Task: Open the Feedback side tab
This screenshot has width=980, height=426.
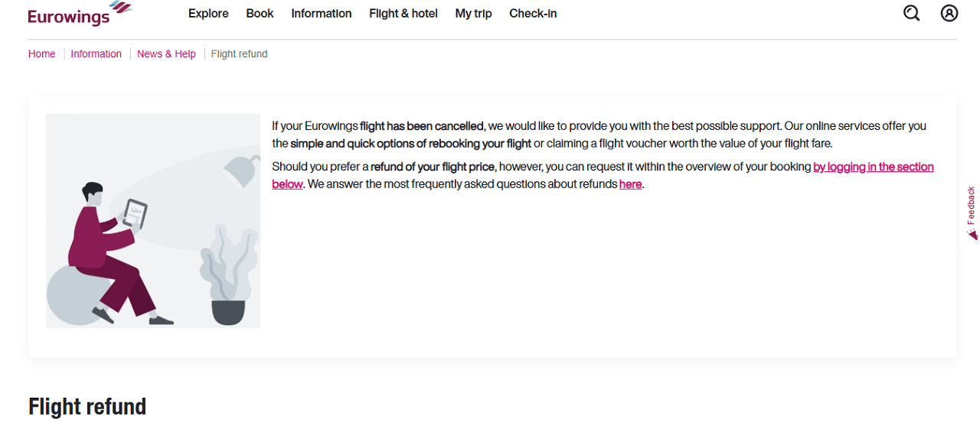Action: 972,213
